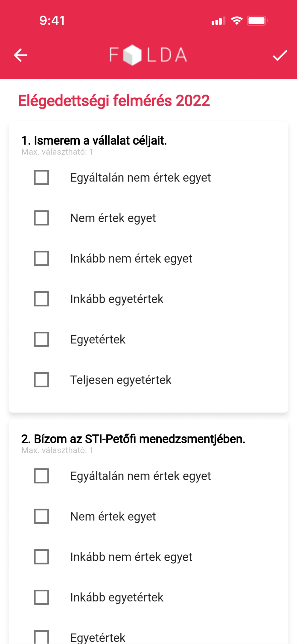This screenshot has height=644, width=297.
Task: Tap the 'Elégedettségi felmérés 2022' title
Action: pyautogui.click(x=114, y=101)
